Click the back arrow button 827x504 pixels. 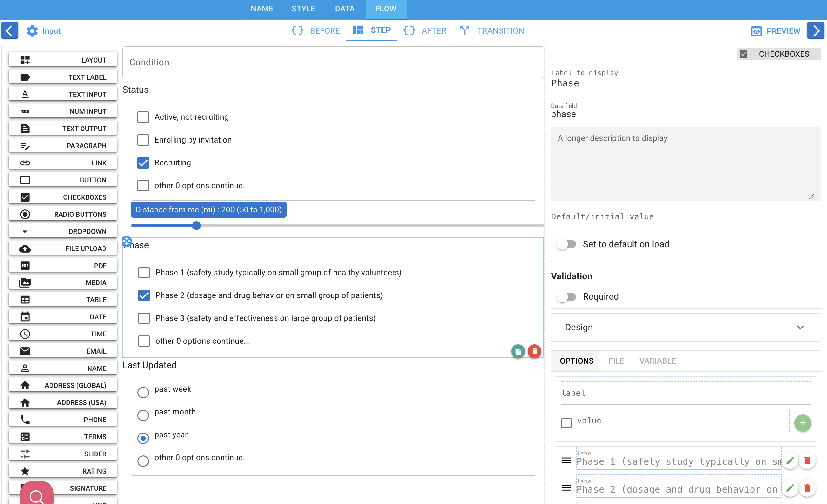point(10,30)
